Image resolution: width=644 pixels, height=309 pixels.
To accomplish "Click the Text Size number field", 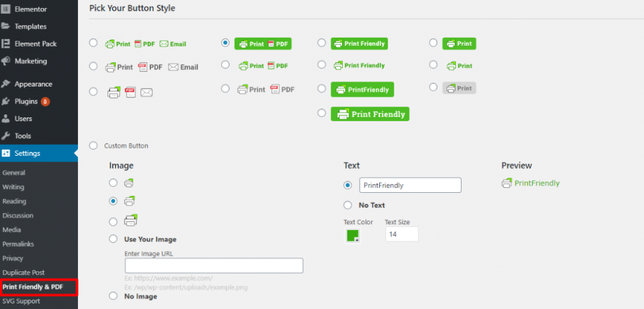I will pos(401,234).
